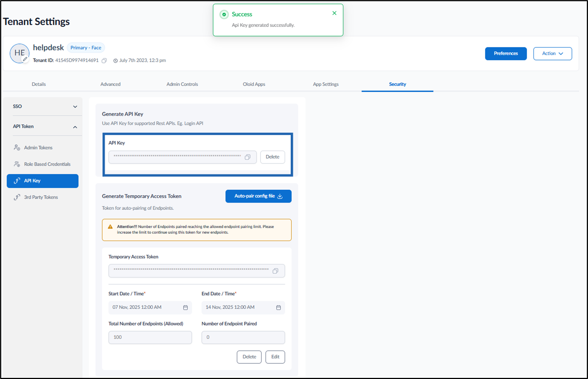This screenshot has width=588, height=379.
Task: Copy the API Key value
Action: (x=248, y=157)
